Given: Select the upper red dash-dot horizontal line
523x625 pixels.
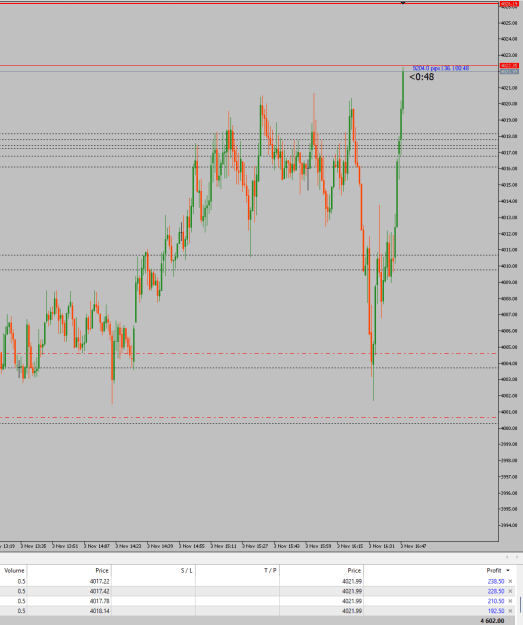Looking at the screenshot, I should pyautogui.click(x=249, y=354).
